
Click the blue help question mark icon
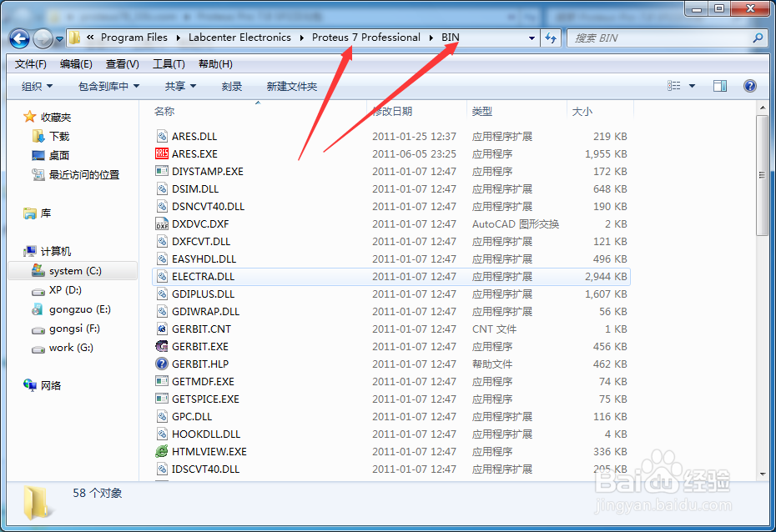[x=750, y=86]
